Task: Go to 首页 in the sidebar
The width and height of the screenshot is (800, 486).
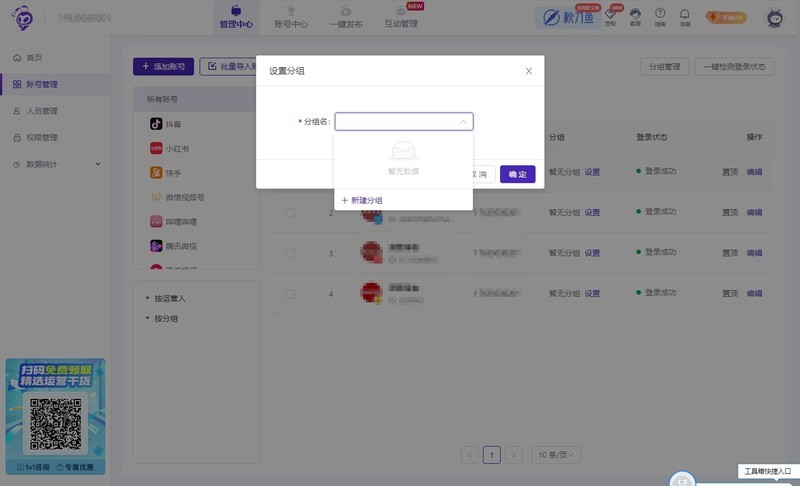Action: coord(34,58)
